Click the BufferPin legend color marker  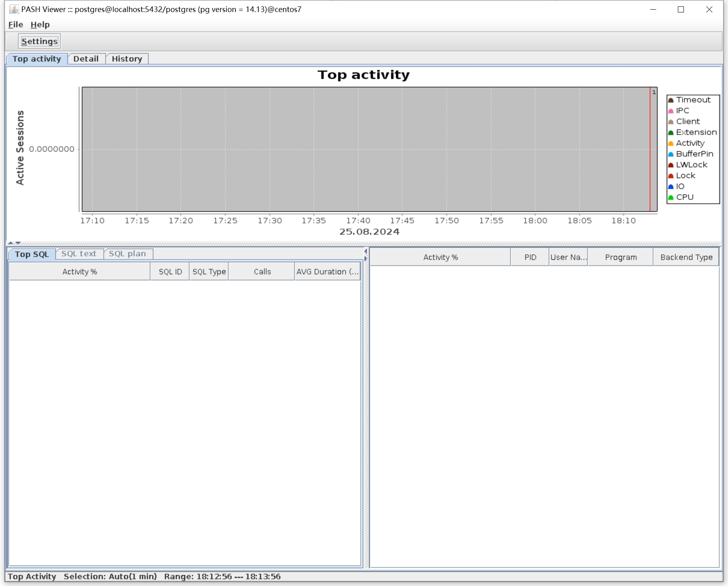point(671,154)
